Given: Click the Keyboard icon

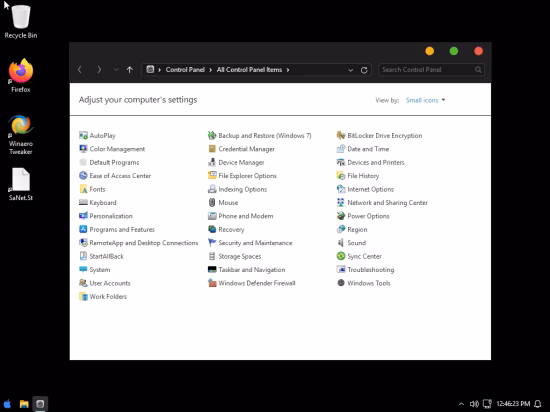Looking at the screenshot, I should 83,203.
